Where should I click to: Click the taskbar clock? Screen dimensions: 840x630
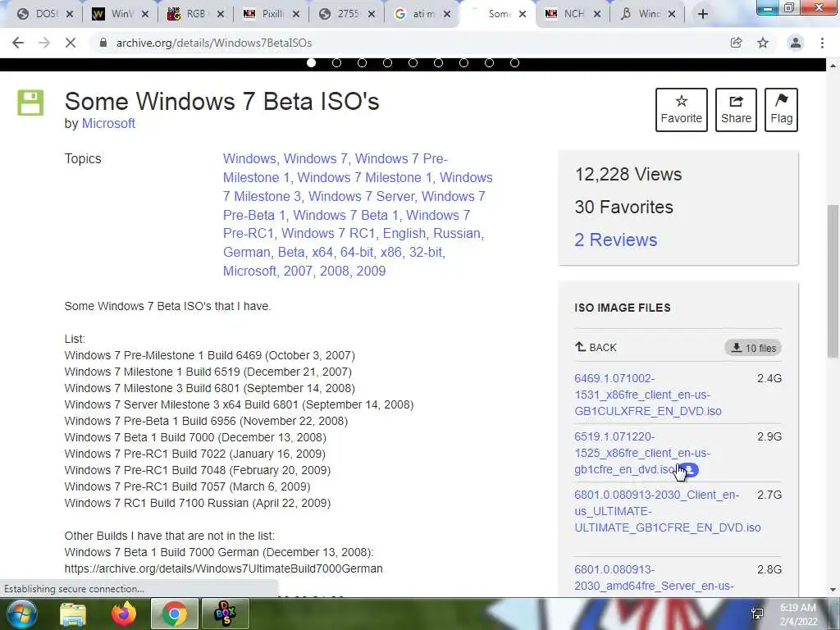click(798, 614)
